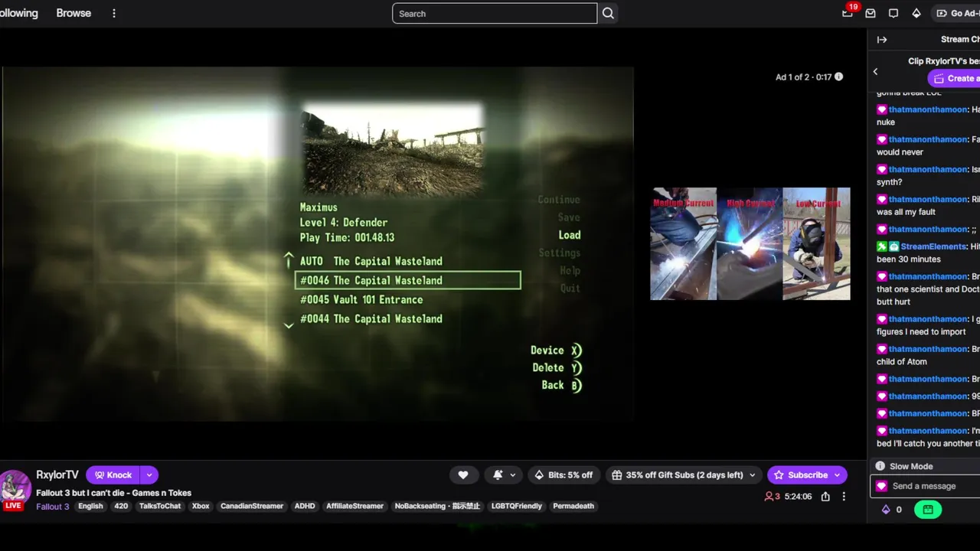Screen dimensions: 980x551
Task: Click the Knock button
Action: [113, 475]
